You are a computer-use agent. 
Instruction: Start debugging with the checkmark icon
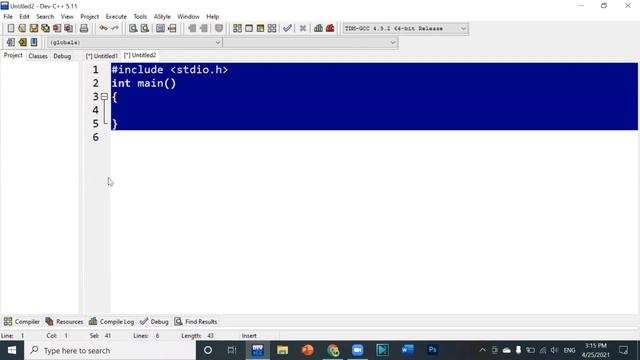click(x=287, y=28)
